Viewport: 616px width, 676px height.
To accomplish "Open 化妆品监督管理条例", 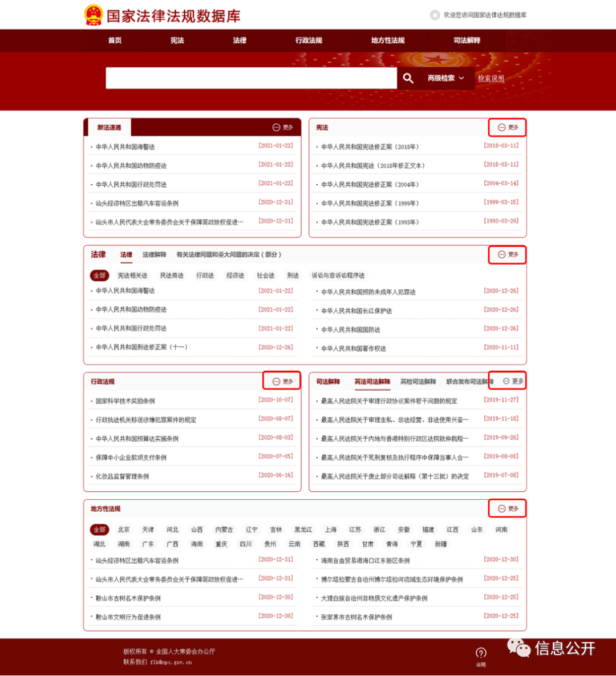I will click(122, 476).
